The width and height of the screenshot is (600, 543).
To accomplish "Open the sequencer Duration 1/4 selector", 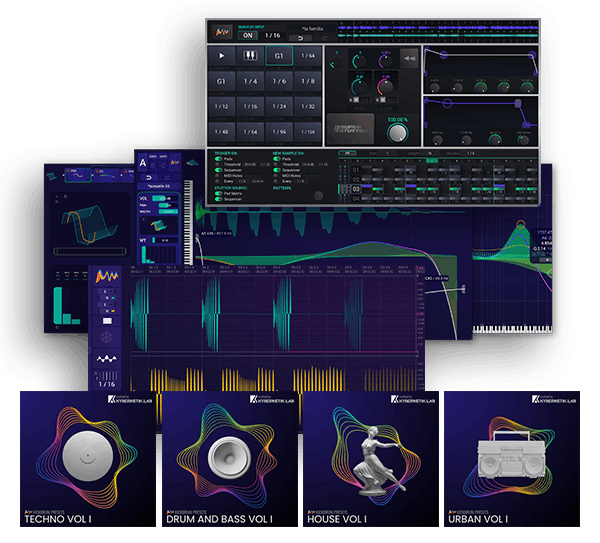I will (x=471, y=153).
